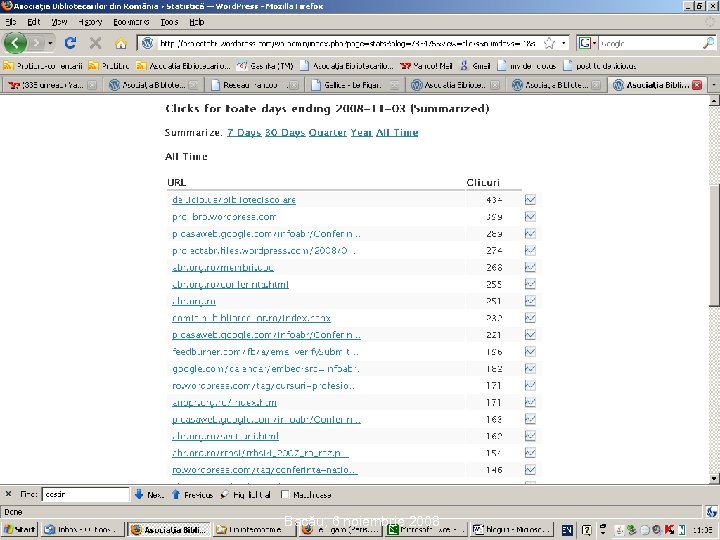Open the History menu
The height and width of the screenshot is (540, 720).
[90, 22]
